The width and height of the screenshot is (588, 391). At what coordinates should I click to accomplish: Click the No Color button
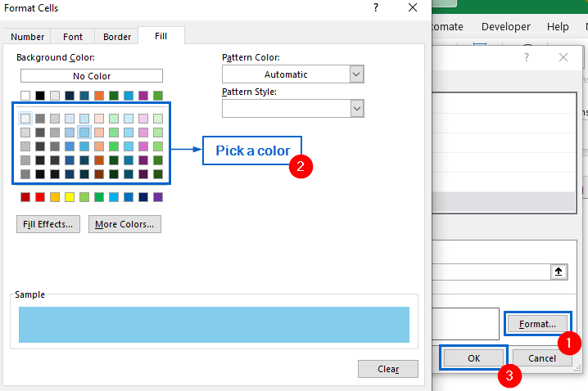point(92,76)
